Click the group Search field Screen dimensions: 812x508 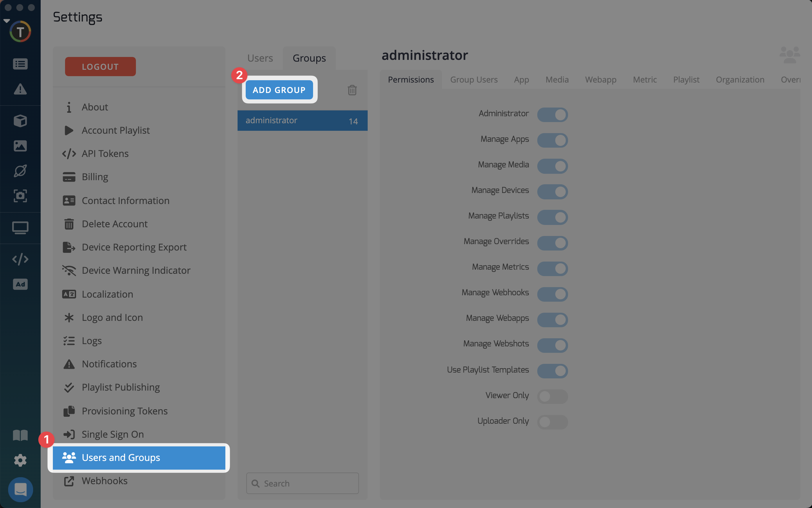coord(302,483)
